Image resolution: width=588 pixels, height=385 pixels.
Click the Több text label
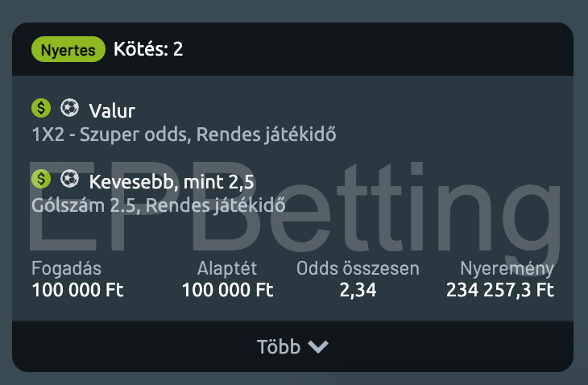(x=278, y=347)
